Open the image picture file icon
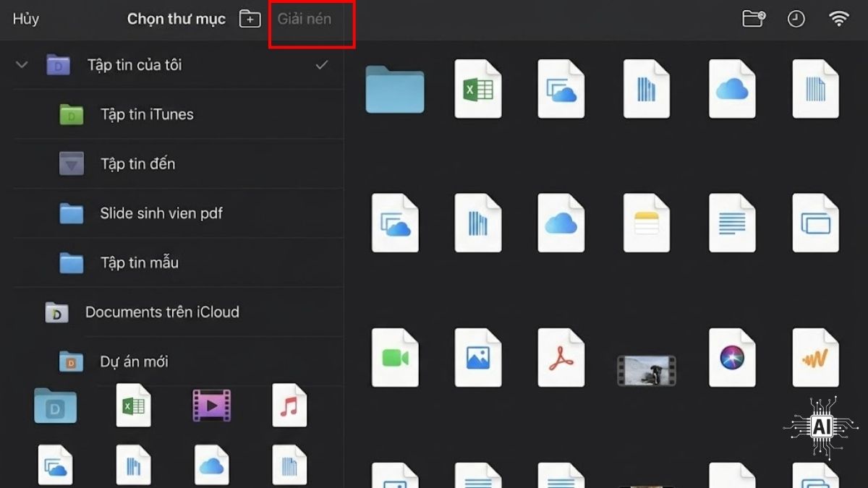868x488 pixels. 478,357
